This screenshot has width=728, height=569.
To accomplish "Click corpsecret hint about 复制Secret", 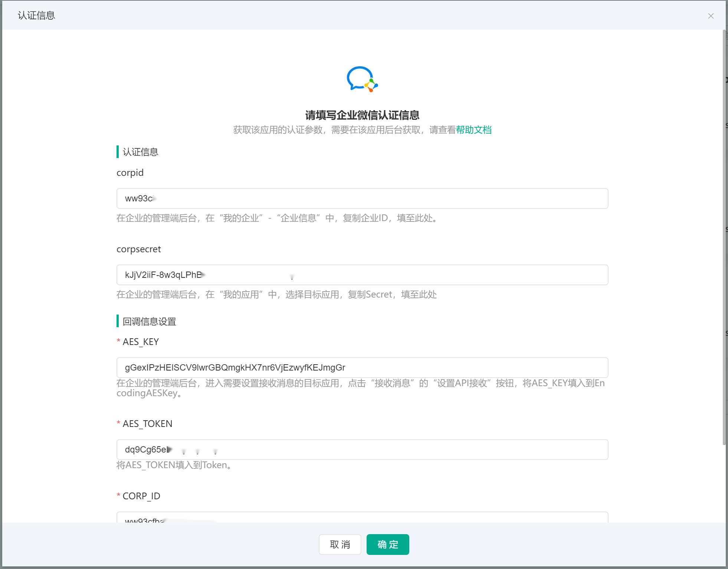I will [x=276, y=295].
